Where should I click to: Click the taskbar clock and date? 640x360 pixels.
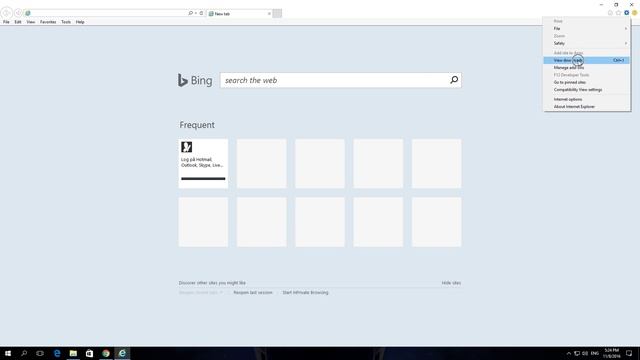[x=611, y=353]
